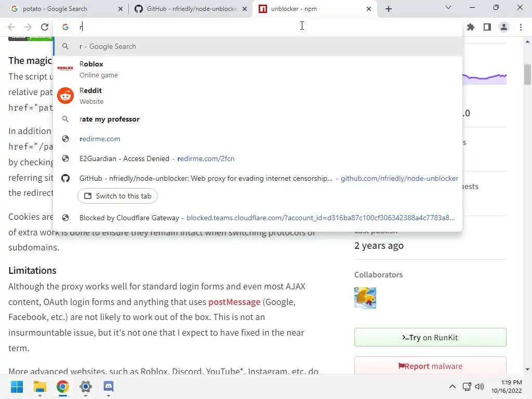Add a new tab with plus button
Viewport: 532px width, 399px height.
click(389, 9)
